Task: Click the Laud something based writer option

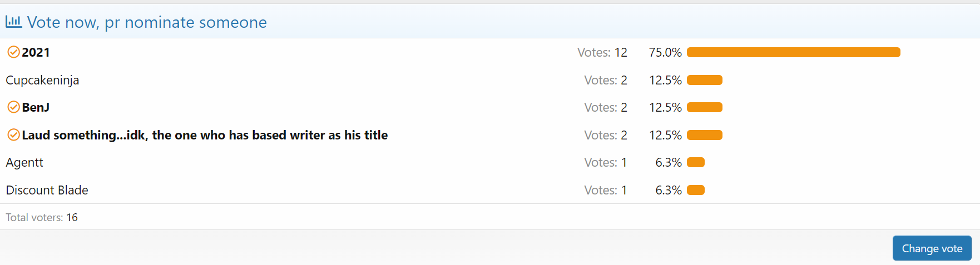Action: tap(205, 135)
